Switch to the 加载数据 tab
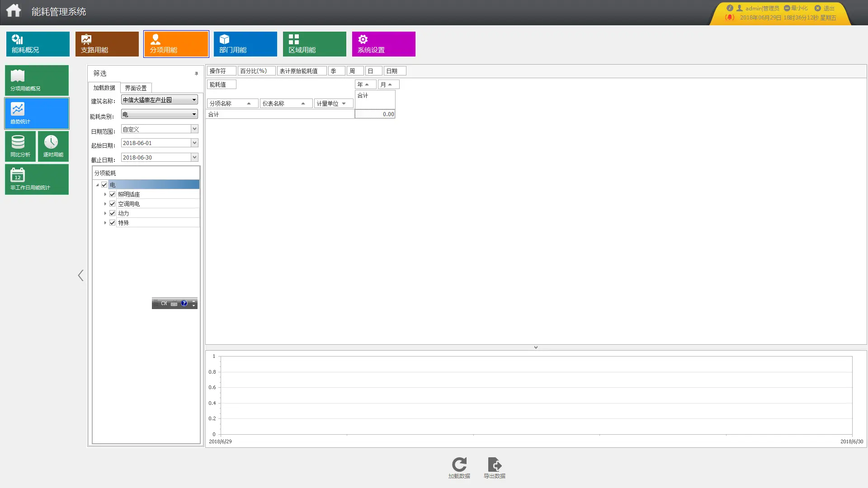 (x=104, y=88)
